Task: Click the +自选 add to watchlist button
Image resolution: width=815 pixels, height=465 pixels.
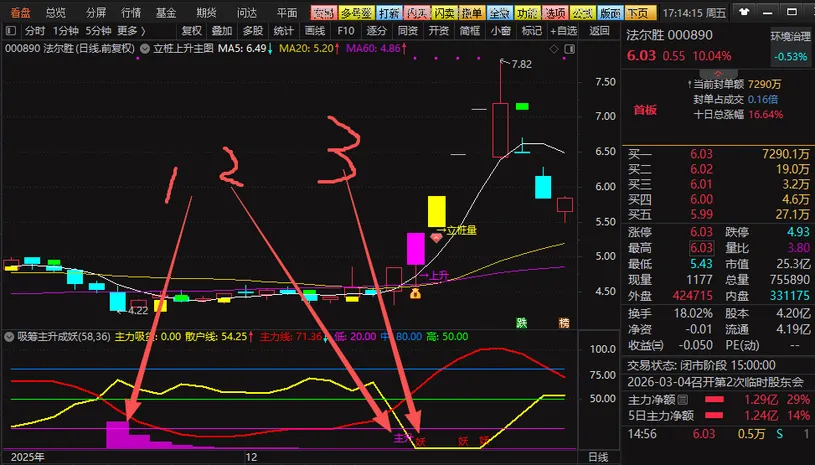Action: [x=565, y=30]
